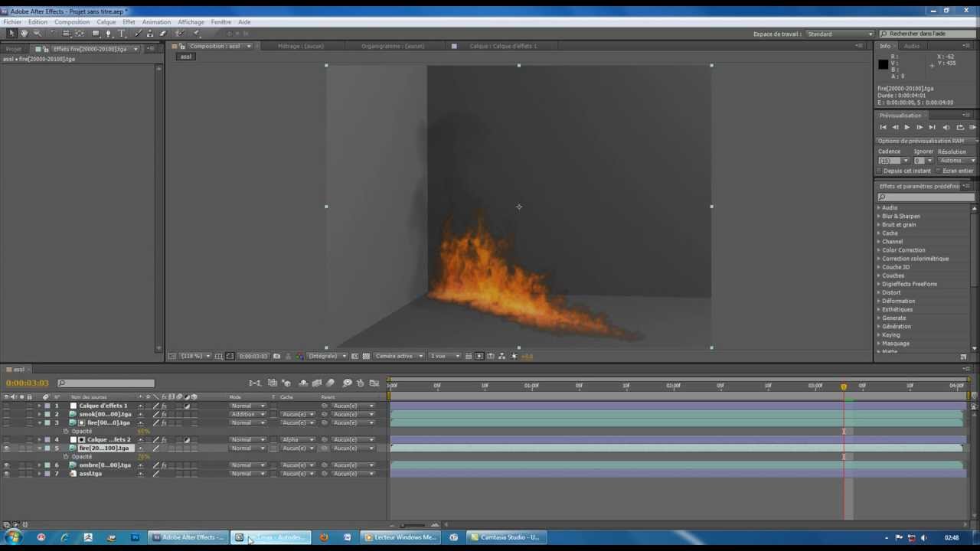Open the composition mini-flowchart icon in timeline
Screen dimensions: 980x551
click(x=255, y=383)
